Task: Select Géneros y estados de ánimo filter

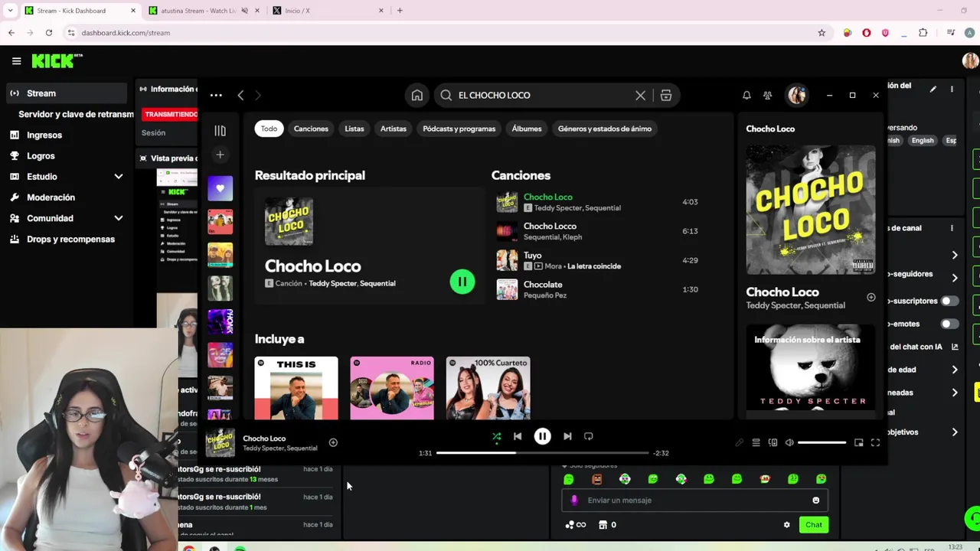Action: pyautogui.click(x=605, y=129)
